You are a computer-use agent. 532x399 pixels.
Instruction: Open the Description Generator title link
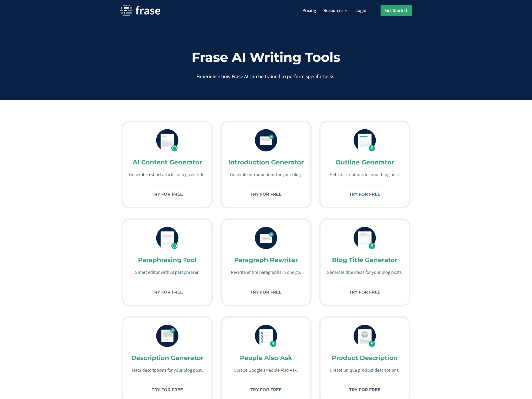click(167, 358)
